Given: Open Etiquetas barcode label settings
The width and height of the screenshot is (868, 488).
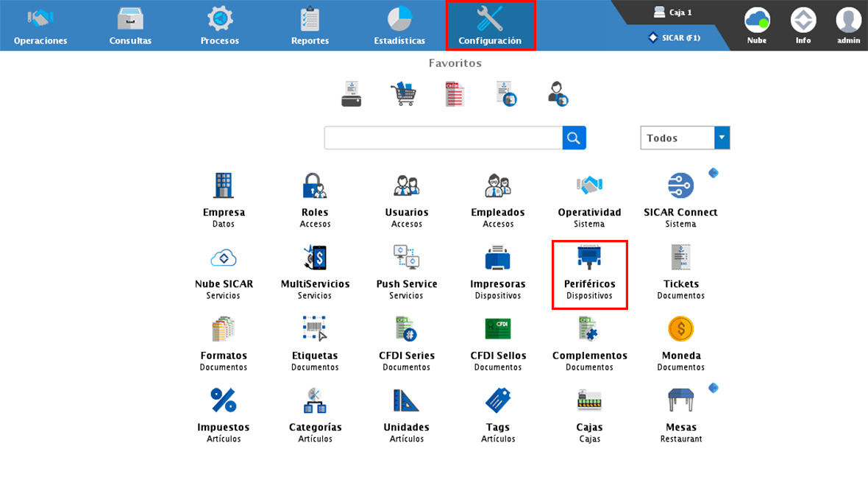Looking at the screenshot, I should click(x=315, y=330).
